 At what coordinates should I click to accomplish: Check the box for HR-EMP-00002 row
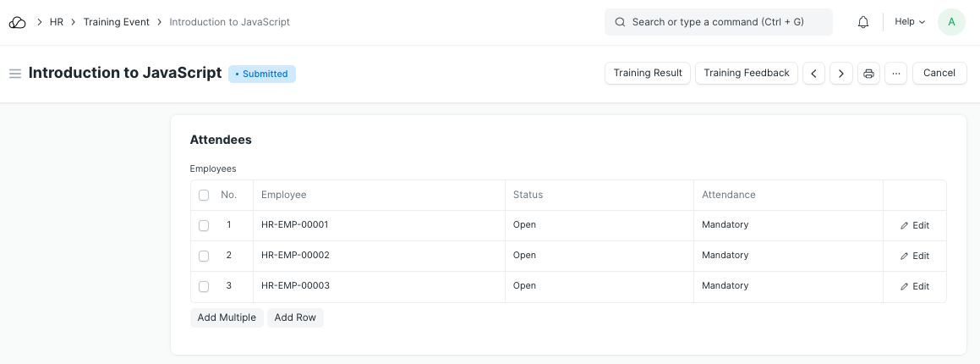coord(204,256)
